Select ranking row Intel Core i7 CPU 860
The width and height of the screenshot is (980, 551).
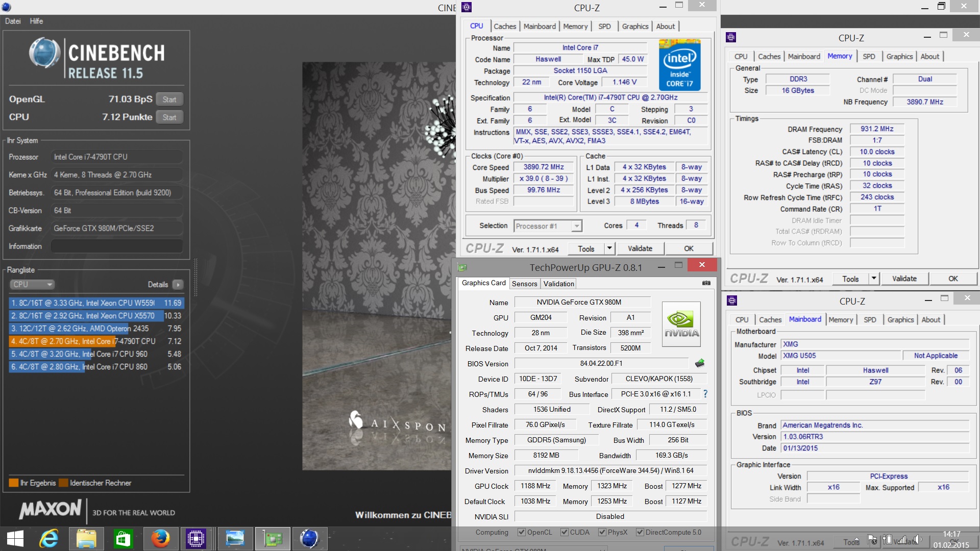[x=96, y=367]
